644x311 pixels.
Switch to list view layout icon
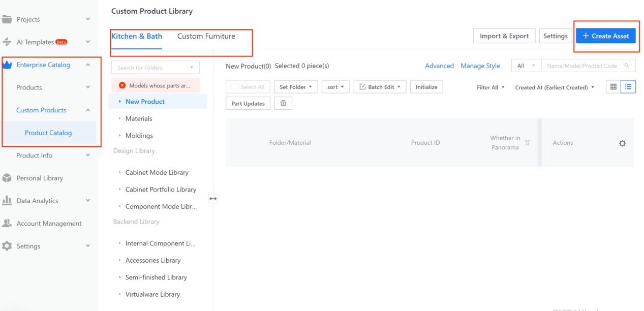(628, 87)
